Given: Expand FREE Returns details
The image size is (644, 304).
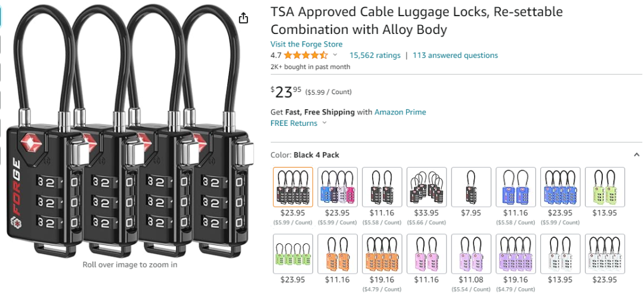Looking at the screenshot, I should (298, 123).
